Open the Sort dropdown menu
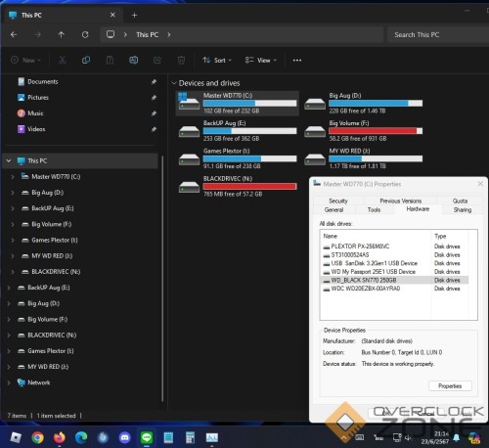The image size is (489, 448). pos(217,61)
